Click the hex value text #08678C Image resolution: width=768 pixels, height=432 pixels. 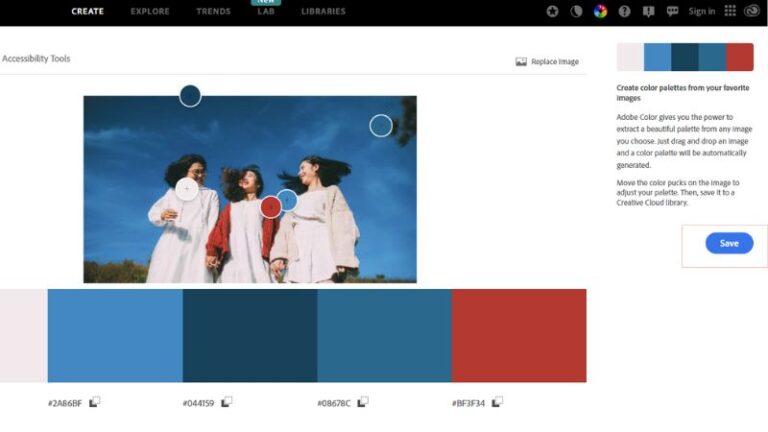[334, 403]
